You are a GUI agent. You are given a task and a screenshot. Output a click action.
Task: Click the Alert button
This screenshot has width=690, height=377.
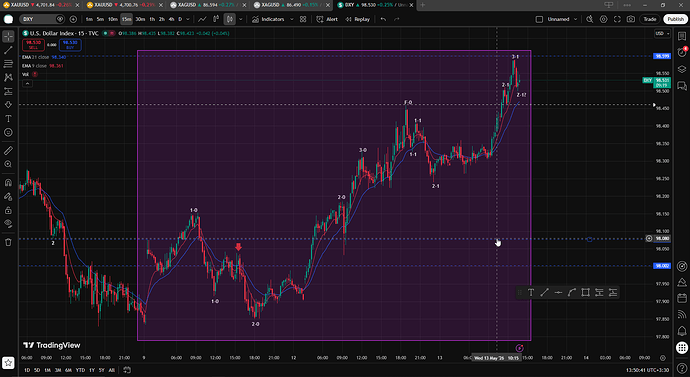pyautogui.click(x=327, y=19)
